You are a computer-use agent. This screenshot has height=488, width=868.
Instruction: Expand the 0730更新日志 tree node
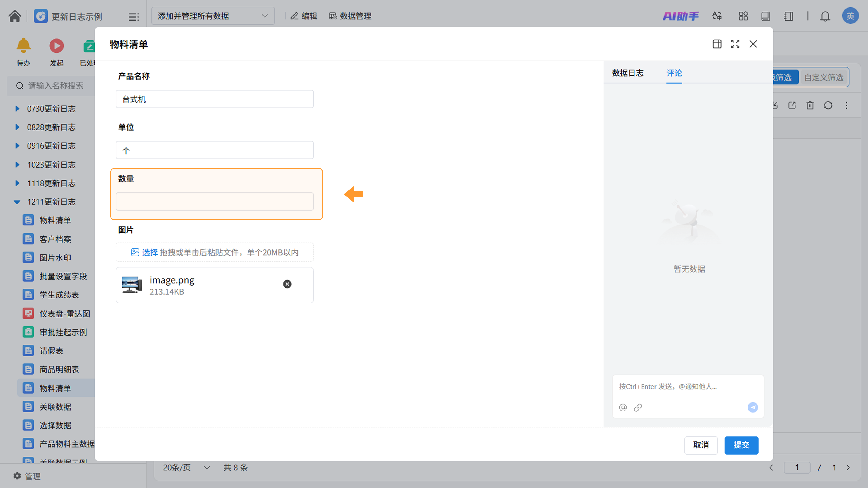point(17,109)
